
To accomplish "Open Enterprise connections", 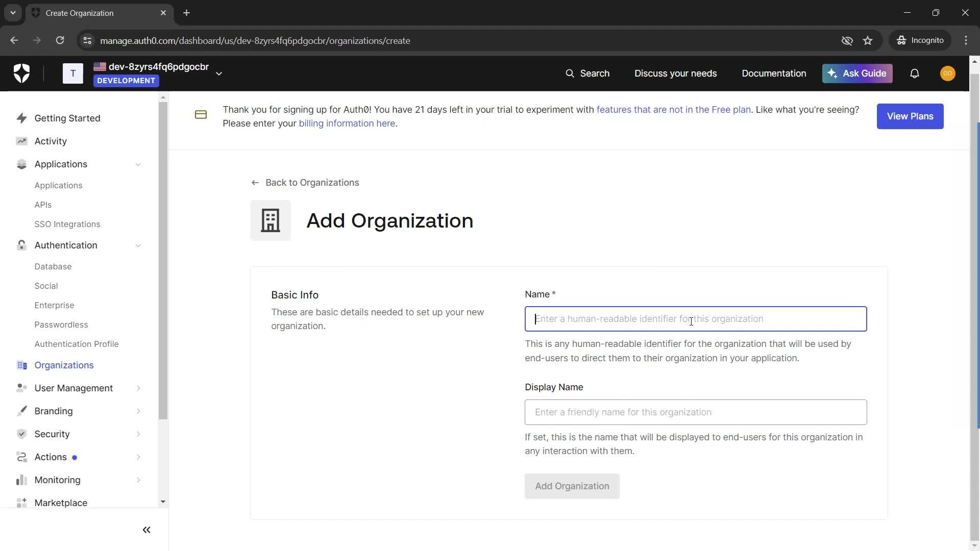I will click(54, 306).
